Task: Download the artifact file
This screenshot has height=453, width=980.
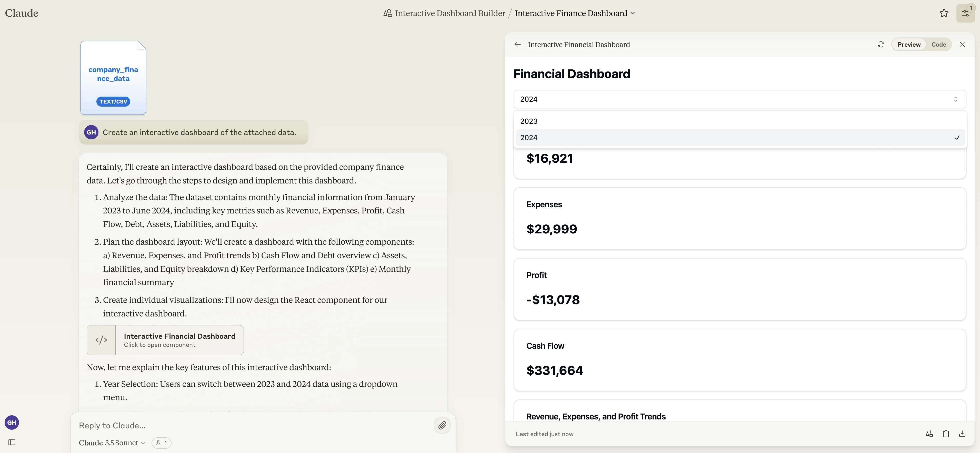Action: pos(962,434)
